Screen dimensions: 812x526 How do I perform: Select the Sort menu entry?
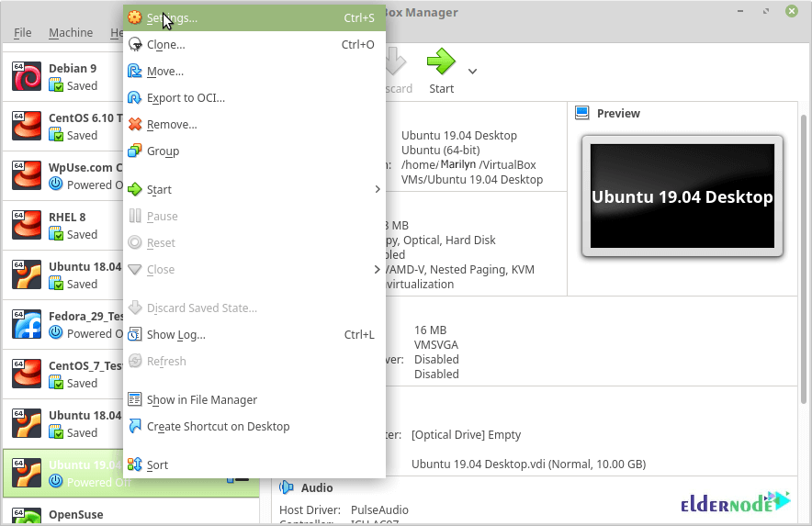[x=254, y=464]
